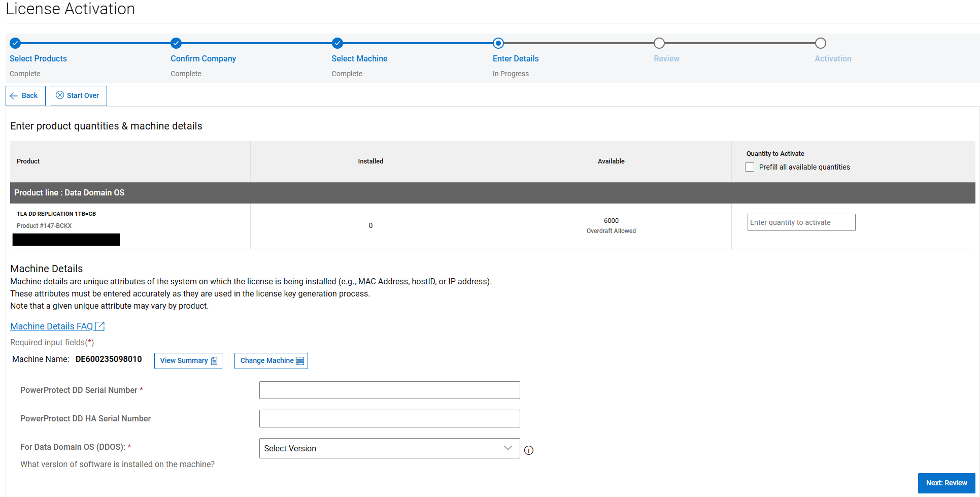Click the external link icon on Machine Details FAQ

(x=100, y=326)
